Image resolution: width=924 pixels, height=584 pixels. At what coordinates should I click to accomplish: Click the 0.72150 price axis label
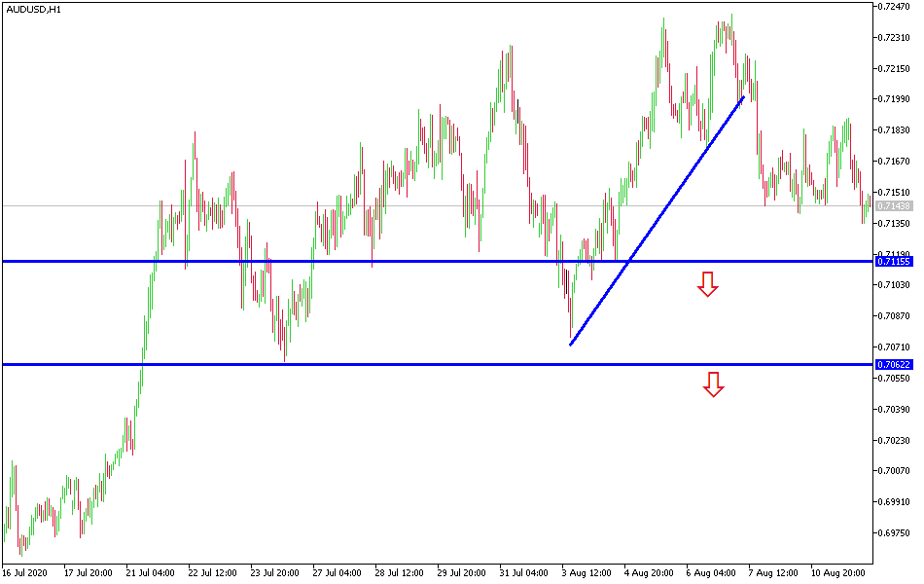point(893,68)
